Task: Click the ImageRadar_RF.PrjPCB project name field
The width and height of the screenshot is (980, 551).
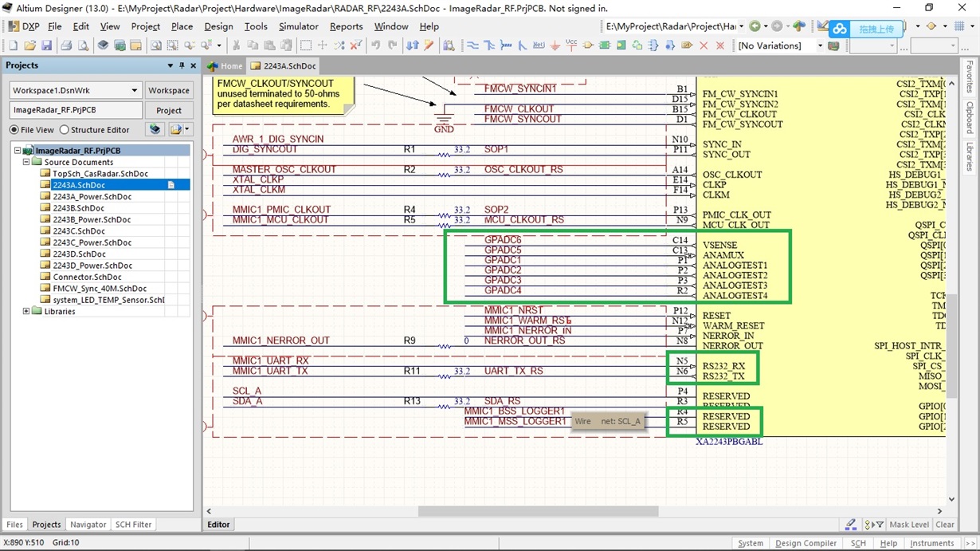Action: click(76, 110)
